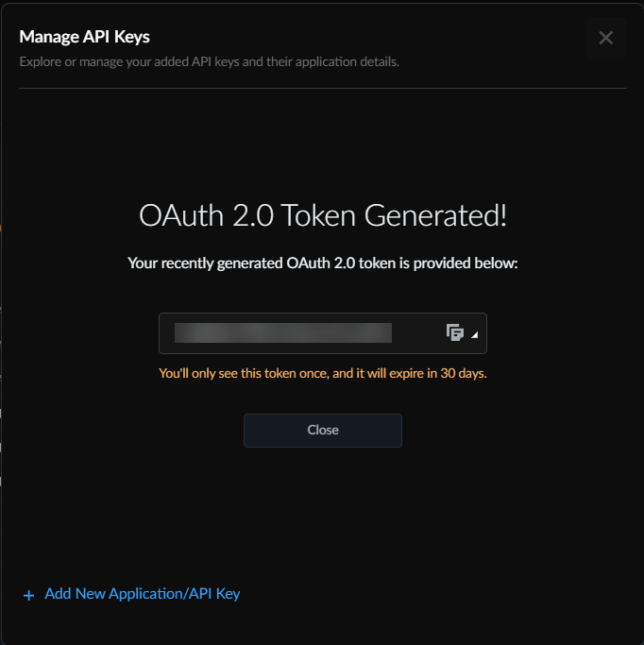Click the divider line below the header
Viewport: 644px width, 645px height.
[x=323, y=89]
